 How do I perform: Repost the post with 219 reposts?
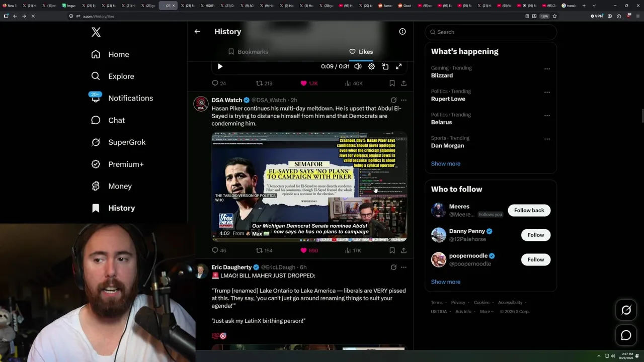[x=264, y=83]
